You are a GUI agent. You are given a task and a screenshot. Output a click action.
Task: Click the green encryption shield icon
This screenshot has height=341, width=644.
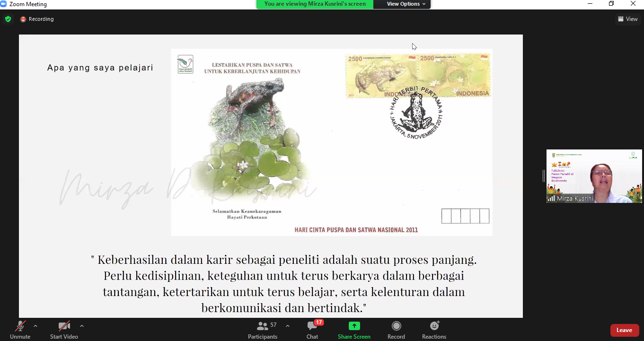pos(8,19)
